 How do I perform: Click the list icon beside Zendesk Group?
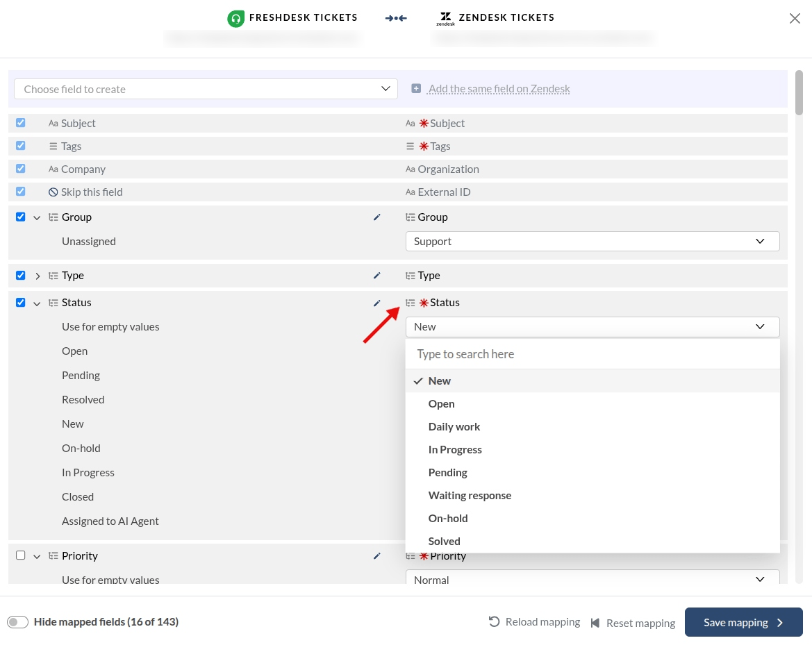click(x=410, y=217)
